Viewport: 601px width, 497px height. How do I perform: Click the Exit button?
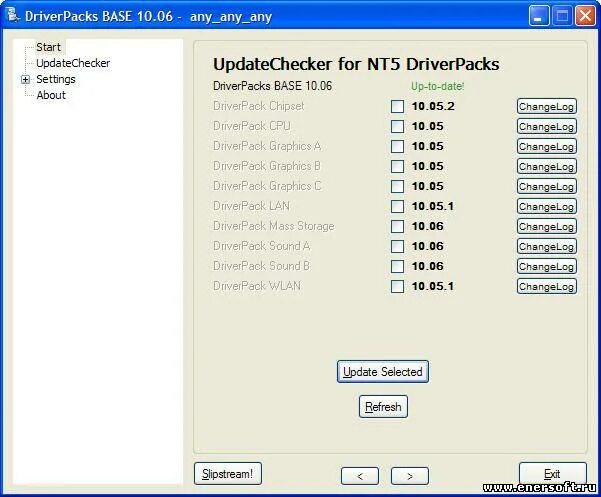(552, 474)
